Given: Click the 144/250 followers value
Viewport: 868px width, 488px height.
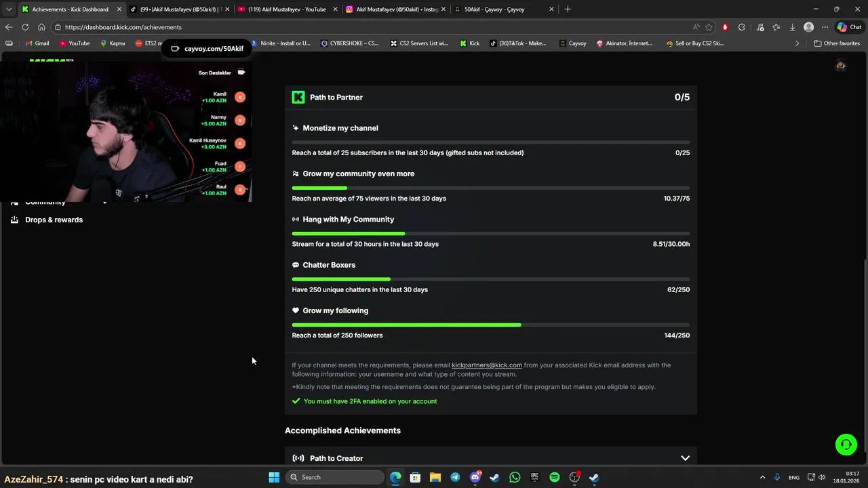Looking at the screenshot, I should click(x=677, y=335).
